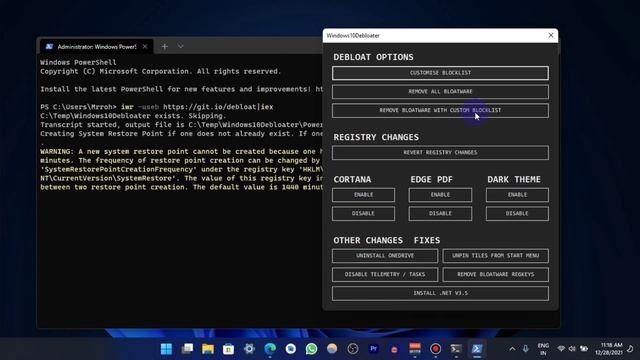Click Install .NET v3.5

pyautogui.click(x=440, y=293)
